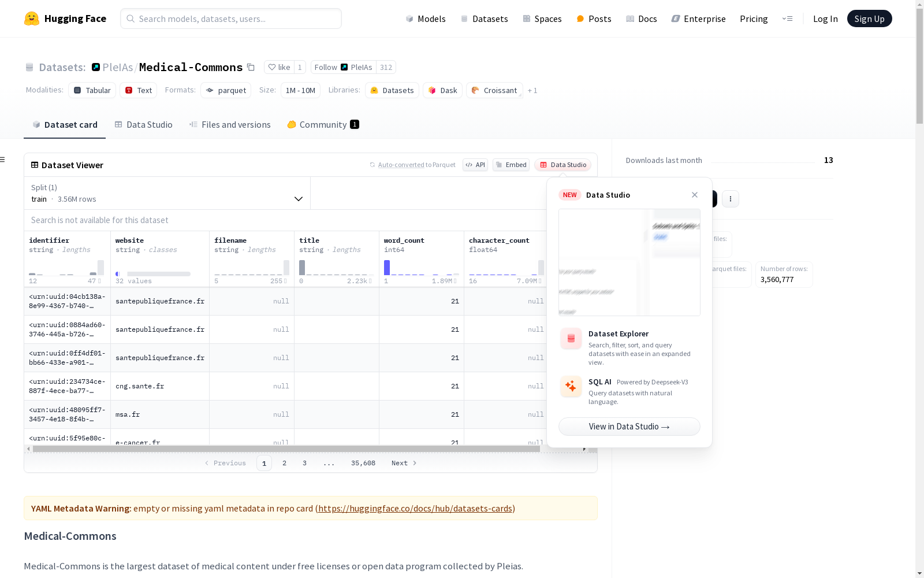
Task: Click the PleIAs owner name link
Action: point(118,67)
